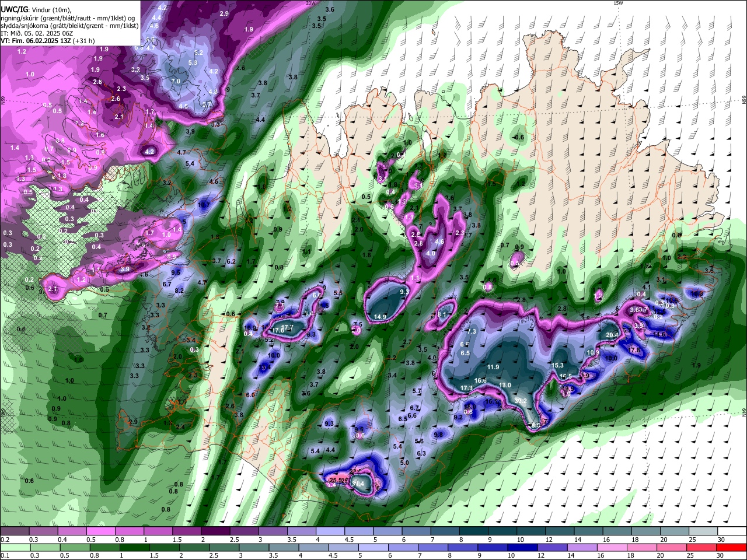Click the light pink 16–18 swatch in bottom legend row
This screenshot has height=560, width=747.
tap(612, 547)
